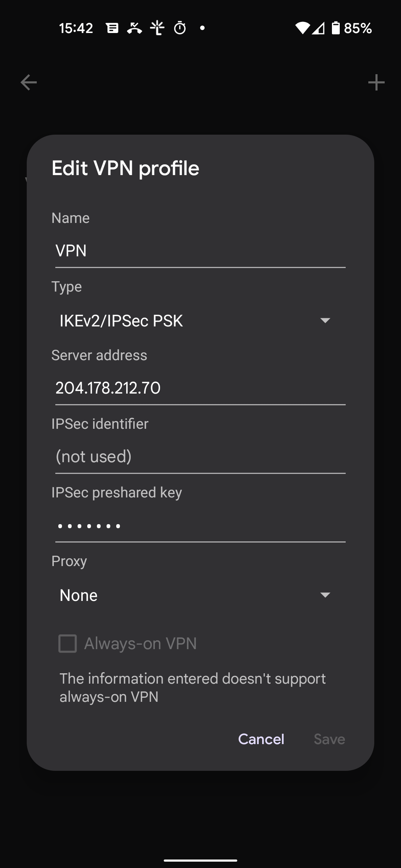This screenshot has width=401, height=868.
Task: Tap the battery icon showing 85%
Action: click(335, 28)
